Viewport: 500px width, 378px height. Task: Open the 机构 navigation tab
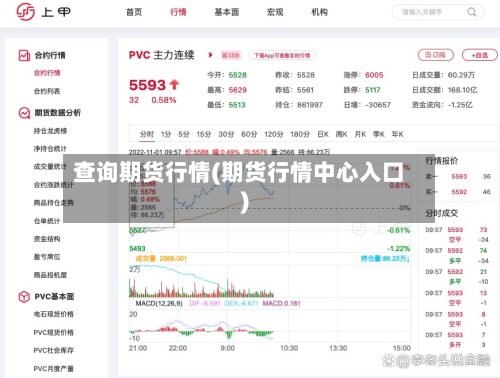pos(319,12)
